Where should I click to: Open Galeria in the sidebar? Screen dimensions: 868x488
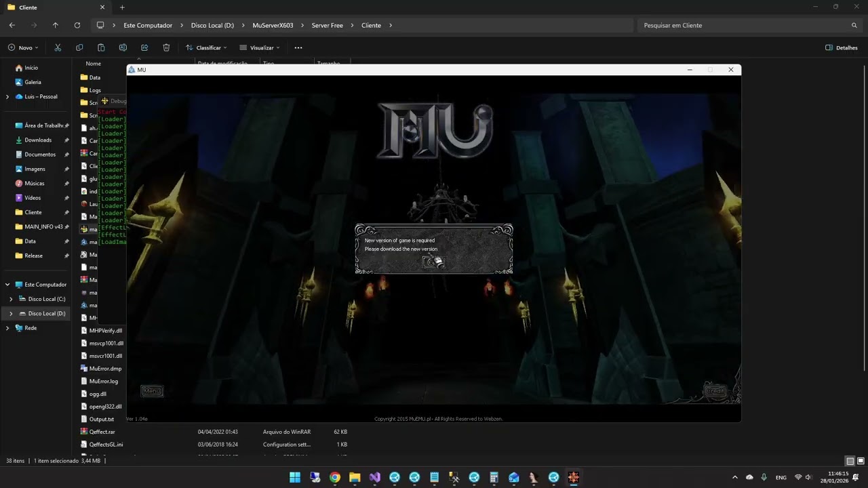(x=33, y=82)
